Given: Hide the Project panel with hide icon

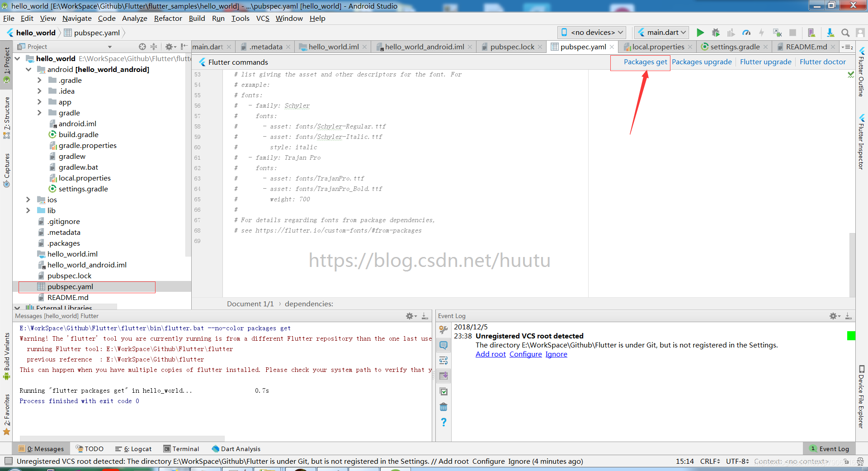Looking at the screenshot, I should 184,47.
